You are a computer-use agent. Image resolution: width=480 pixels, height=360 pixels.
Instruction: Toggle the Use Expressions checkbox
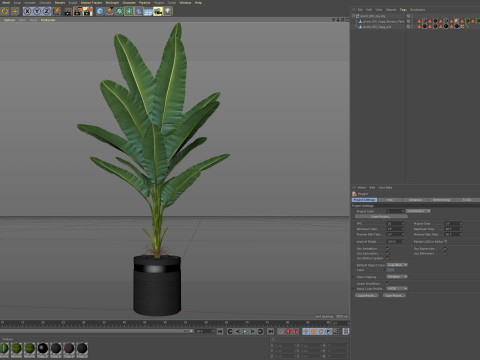[x=445, y=248]
